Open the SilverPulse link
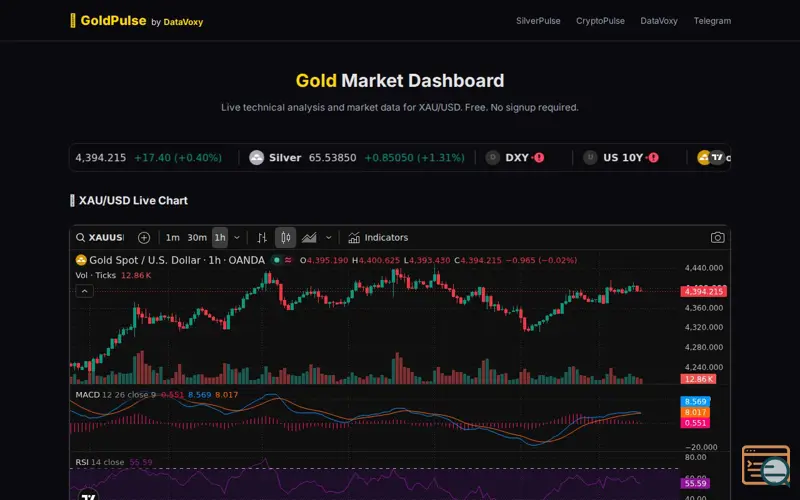The height and width of the screenshot is (500, 800). [x=538, y=21]
